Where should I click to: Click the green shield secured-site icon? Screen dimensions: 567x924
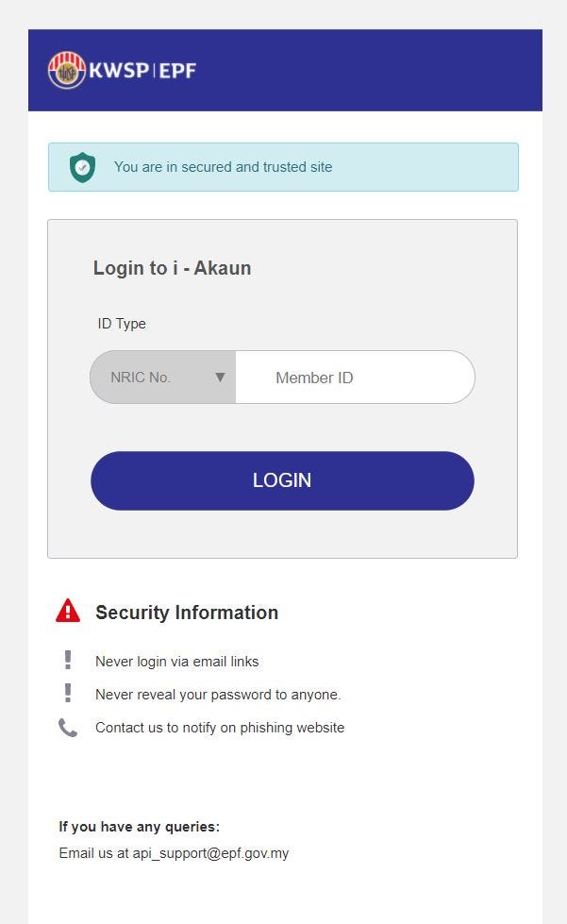click(x=82, y=167)
